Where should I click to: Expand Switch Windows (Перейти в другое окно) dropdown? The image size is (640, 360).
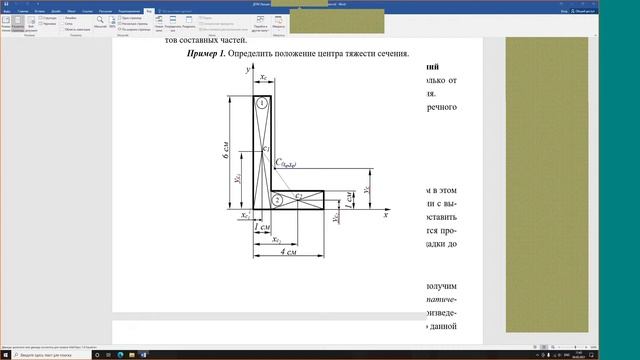(x=260, y=24)
